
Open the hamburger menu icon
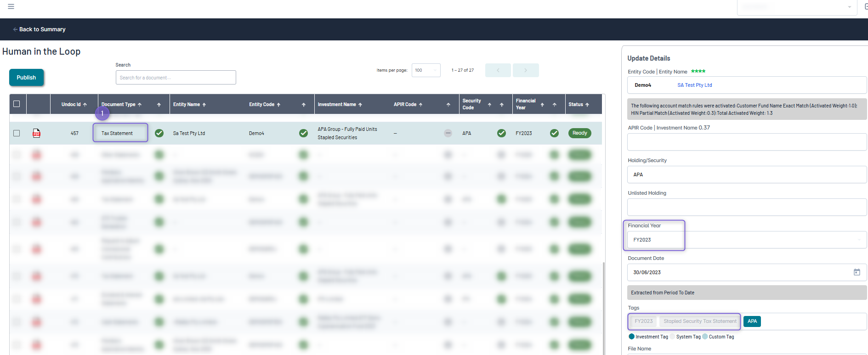[11, 6]
